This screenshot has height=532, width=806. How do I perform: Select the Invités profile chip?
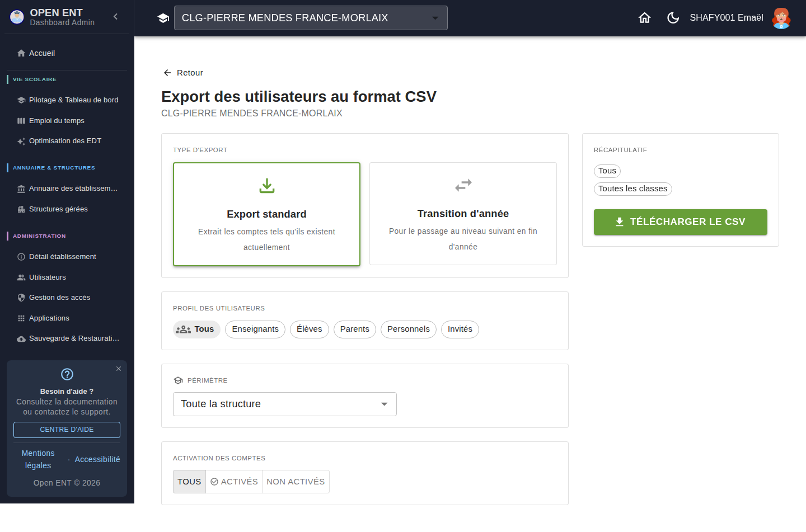click(460, 329)
